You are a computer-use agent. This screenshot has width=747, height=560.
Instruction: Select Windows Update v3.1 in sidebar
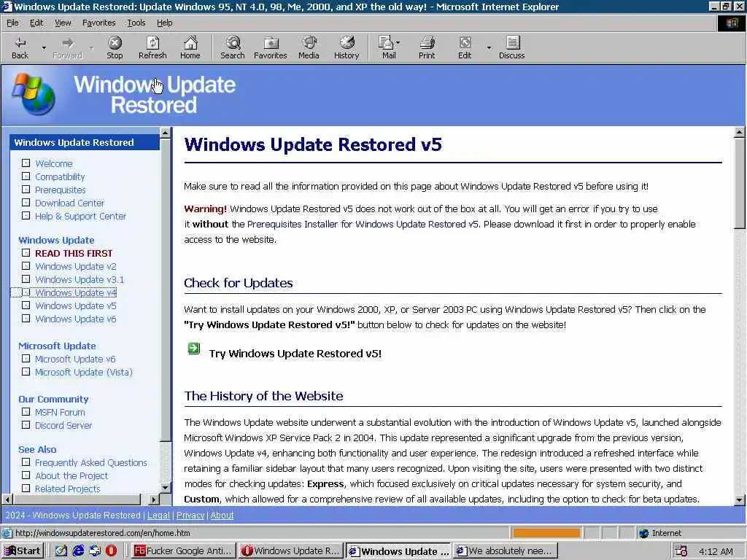[x=80, y=279]
